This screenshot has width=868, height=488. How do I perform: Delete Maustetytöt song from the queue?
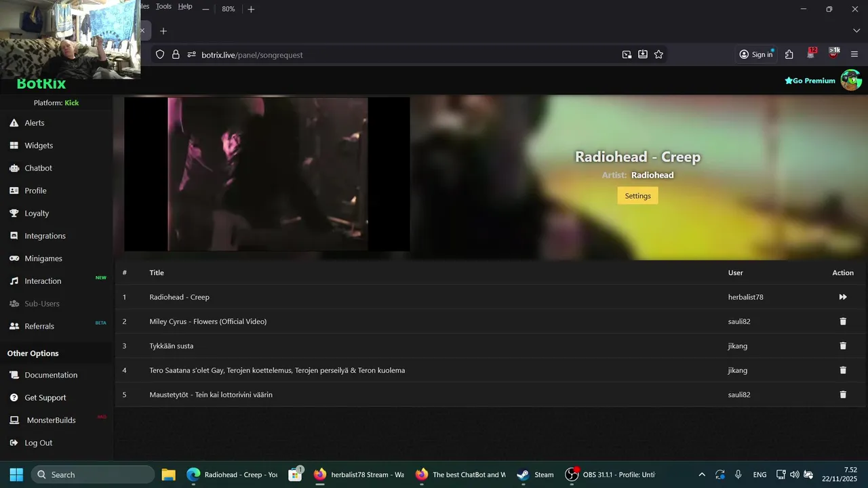[843, 394]
